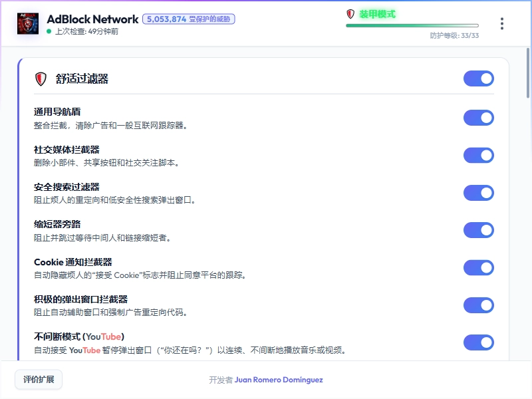Click the 装甲模式 label
Screen dimensions: 532x399
[x=377, y=14]
